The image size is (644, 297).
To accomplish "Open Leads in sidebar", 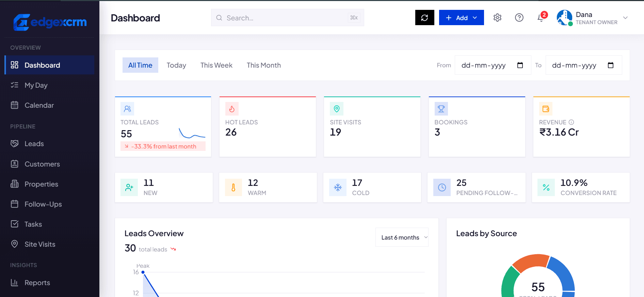I will click(x=49, y=144).
